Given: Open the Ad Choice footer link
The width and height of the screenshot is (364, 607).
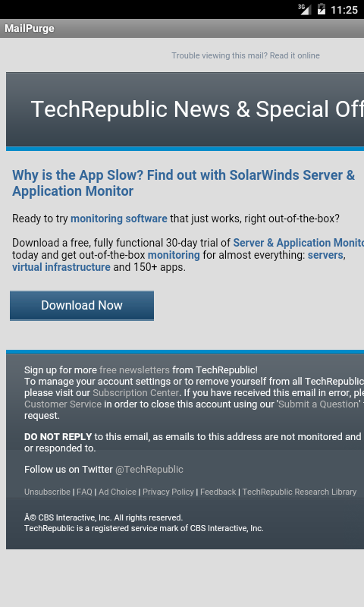Looking at the screenshot, I should [x=118, y=492].
